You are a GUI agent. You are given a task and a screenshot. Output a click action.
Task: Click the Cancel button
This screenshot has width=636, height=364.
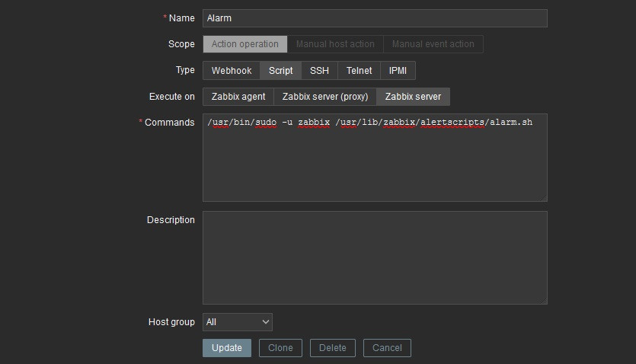tap(387, 348)
